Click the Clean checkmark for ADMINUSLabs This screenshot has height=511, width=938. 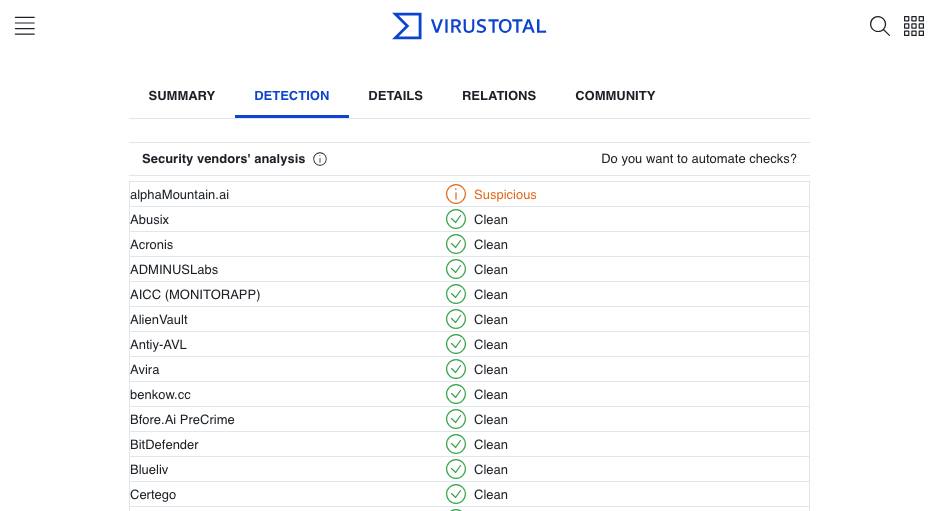pyautogui.click(x=456, y=270)
